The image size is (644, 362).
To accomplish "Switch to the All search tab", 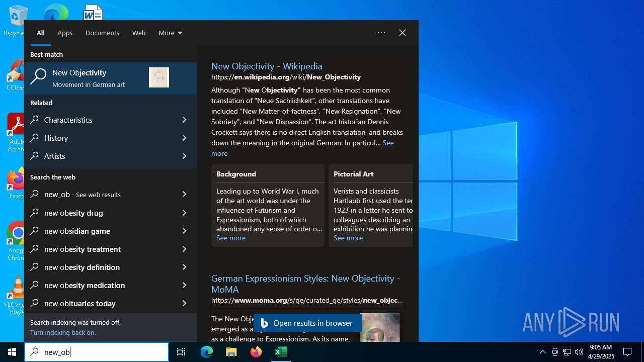I will click(41, 33).
